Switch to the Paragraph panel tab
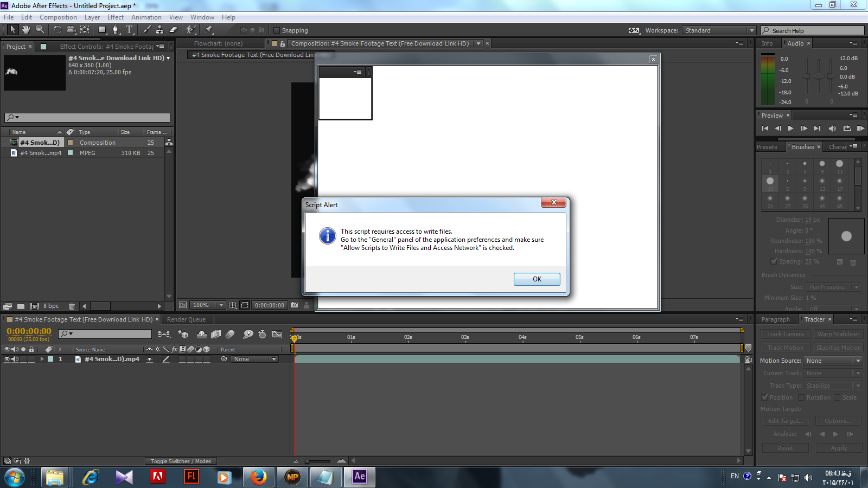The image size is (868, 488). coord(775,319)
